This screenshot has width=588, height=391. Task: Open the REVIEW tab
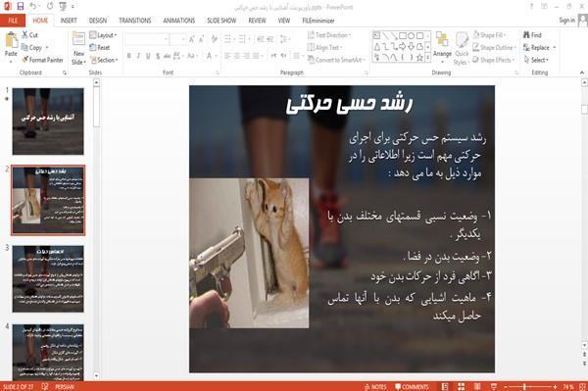257,21
